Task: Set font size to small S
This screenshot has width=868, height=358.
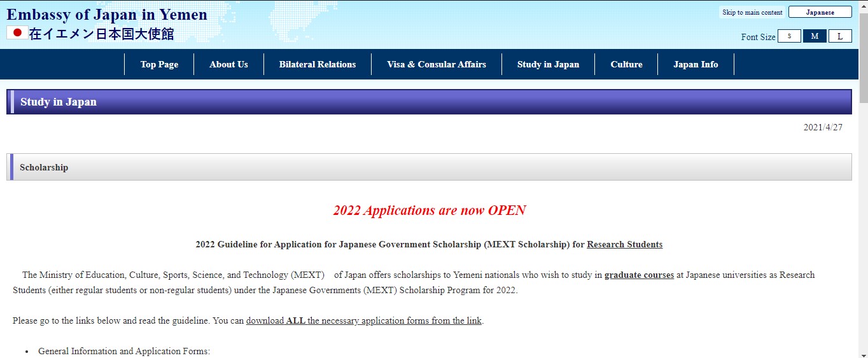Action: tap(789, 36)
